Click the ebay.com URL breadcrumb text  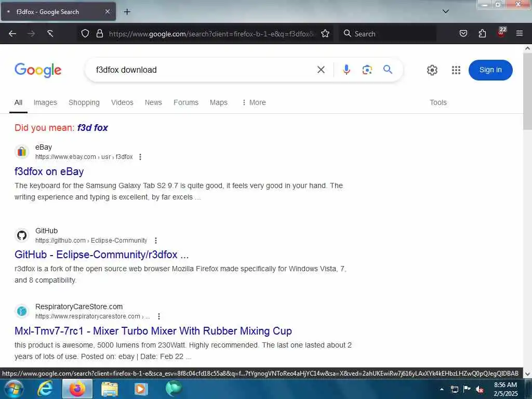click(84, 157)
